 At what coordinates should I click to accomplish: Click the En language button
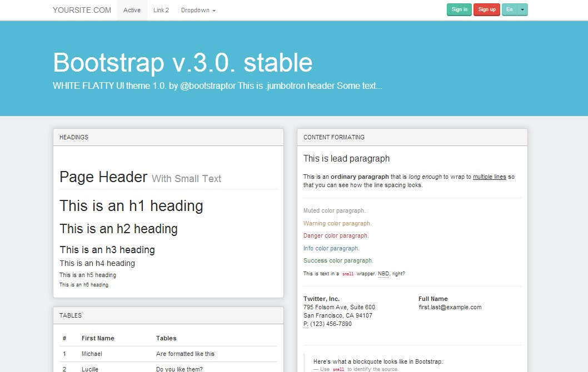(x=509, y=9)
